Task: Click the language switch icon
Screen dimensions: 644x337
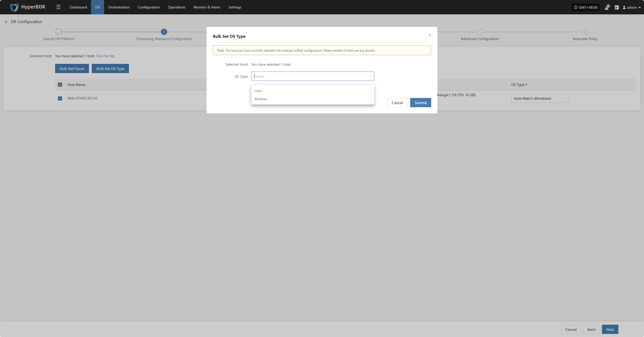Action: [617, 7]
